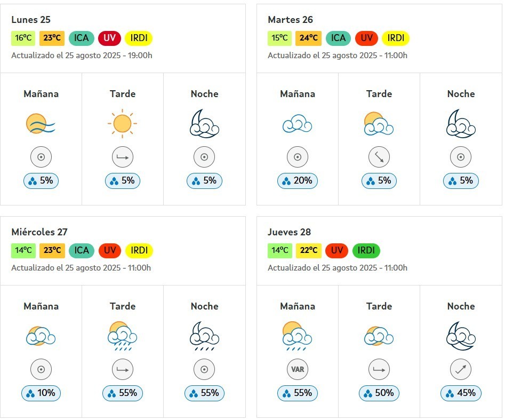
Task: Select the green IRDI badge for Jueves 28
Action: click(x=366, y=250)
